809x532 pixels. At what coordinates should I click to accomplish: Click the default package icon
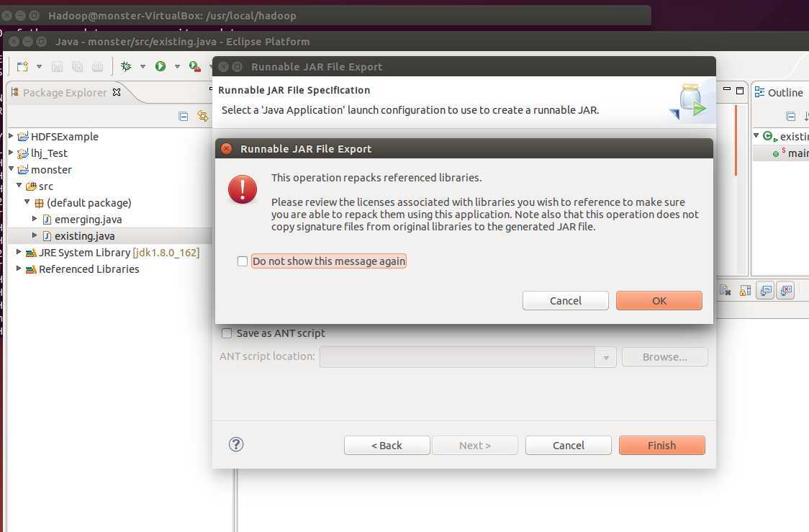[39, 203]
